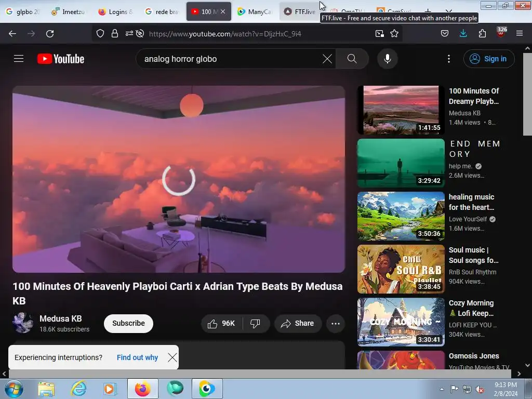Open YouTube settings three-dot menu

[448, 59]
